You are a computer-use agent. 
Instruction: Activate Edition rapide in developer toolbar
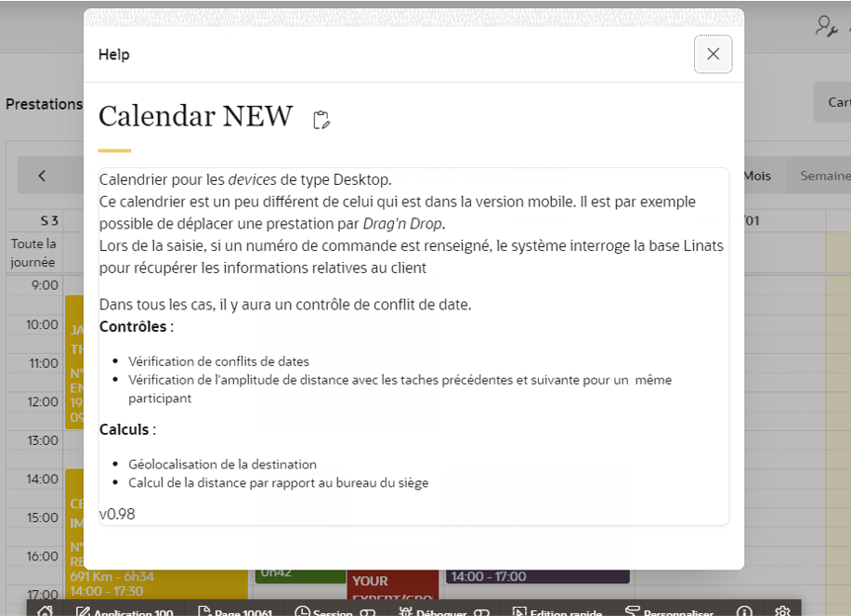(557, 611)
